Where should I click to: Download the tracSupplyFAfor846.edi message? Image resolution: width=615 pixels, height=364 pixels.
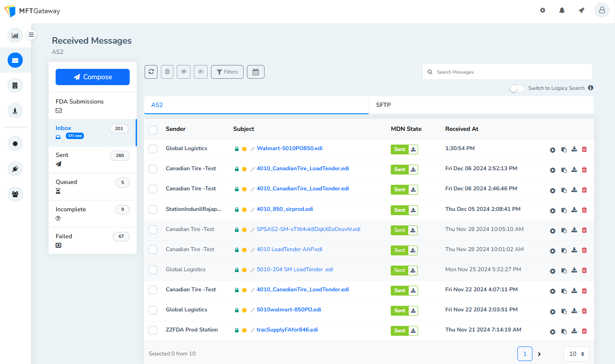(574, 331)
